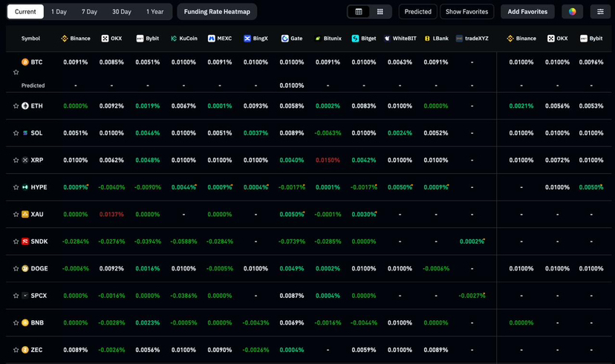This screenshot has height=364, width=615.
Task: Open the Funding Rate Heatmap
Action: pos(217,12)
